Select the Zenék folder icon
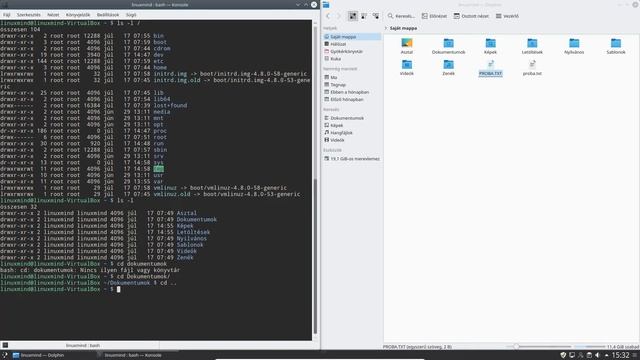The width and height of the screenshot is (640, 360). coord(448,64)
